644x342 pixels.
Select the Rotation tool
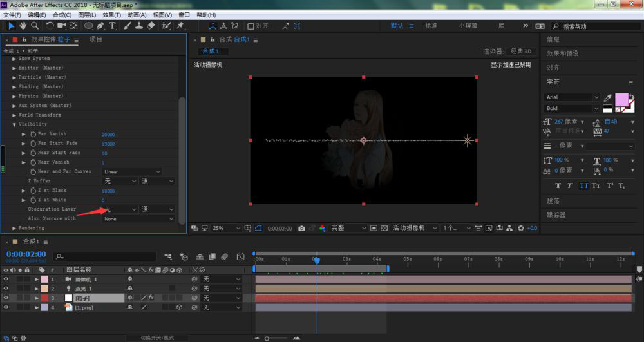click(x=50, y=26)
